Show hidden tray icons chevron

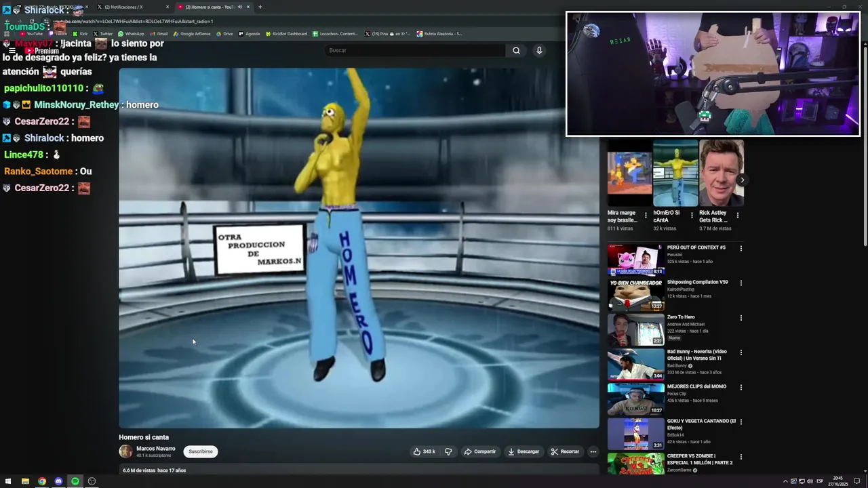pyautogui.click(x=785, y=481)
